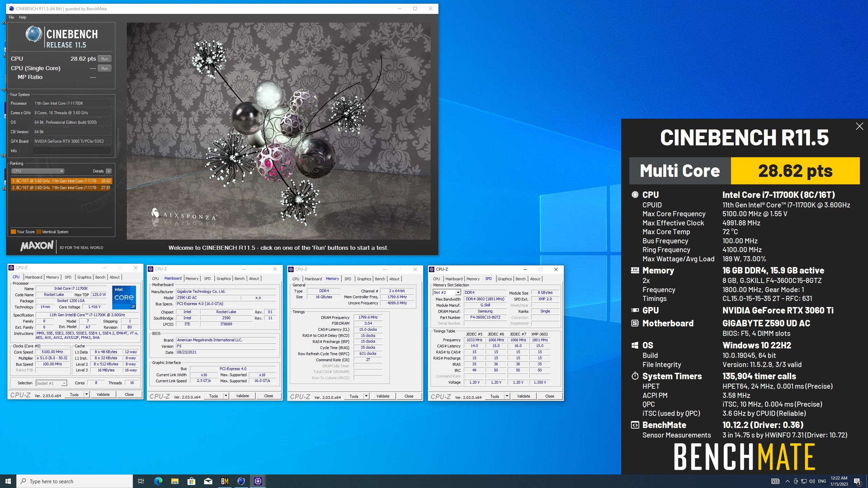
Task: Show hidden tray icons with the chevron
Action: click(787, 481)
